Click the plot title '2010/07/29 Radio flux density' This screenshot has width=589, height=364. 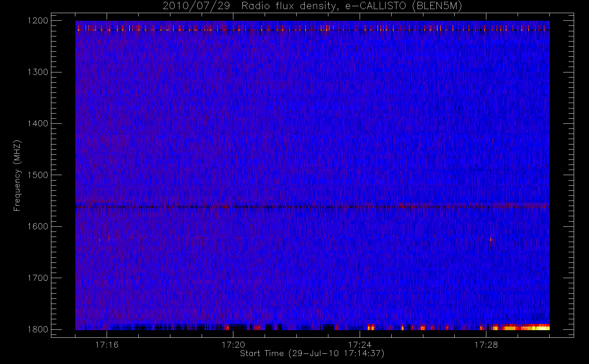pos(312,6)
